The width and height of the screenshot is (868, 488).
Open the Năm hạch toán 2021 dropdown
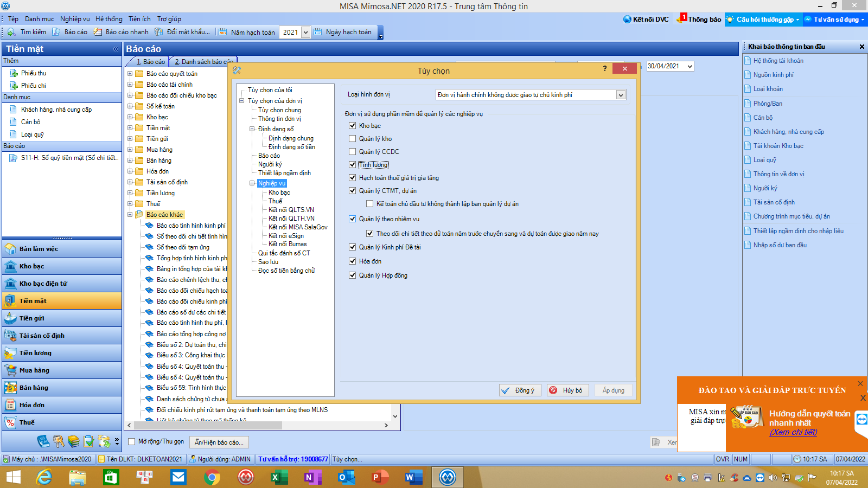[305, 32]
